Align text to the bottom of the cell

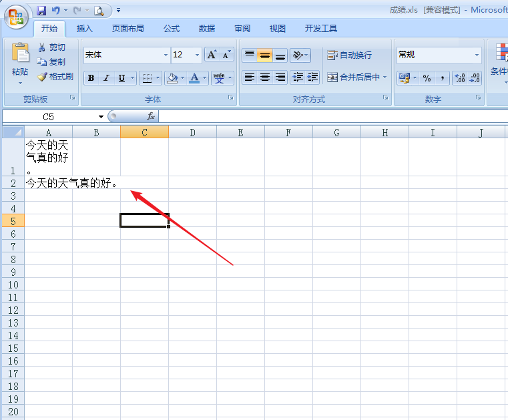(280, 55)
